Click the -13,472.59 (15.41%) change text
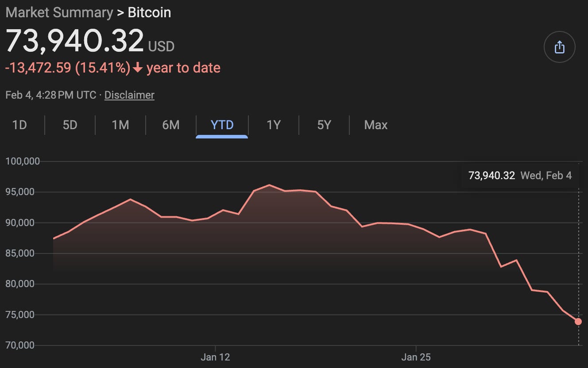Screen dimensions: 588x368 [x=68, y=68]
